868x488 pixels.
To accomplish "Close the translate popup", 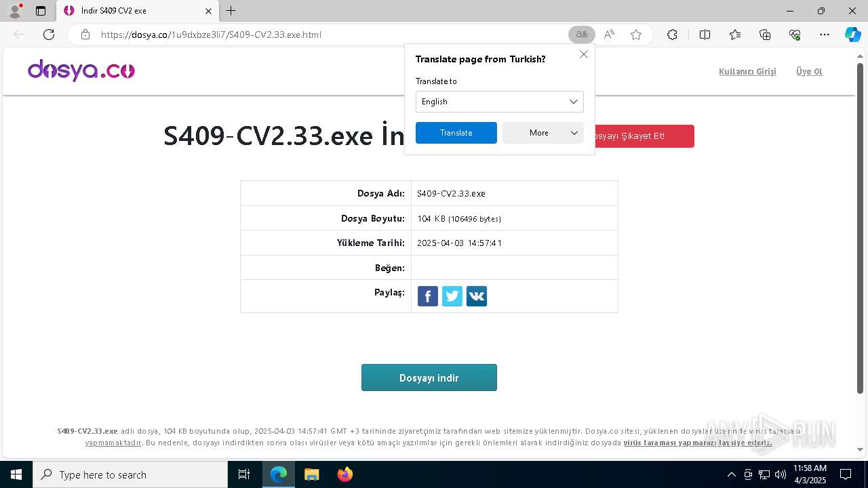I will (x=584, y=54).
